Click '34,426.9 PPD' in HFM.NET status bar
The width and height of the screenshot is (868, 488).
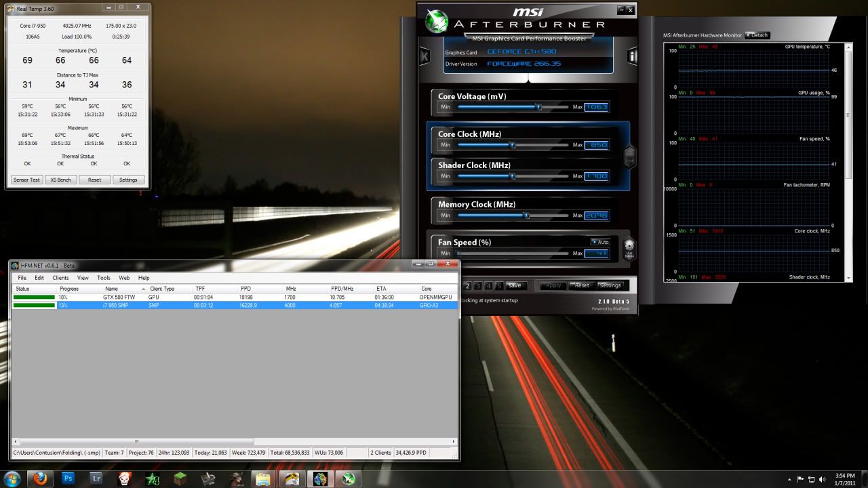(411, 452)
